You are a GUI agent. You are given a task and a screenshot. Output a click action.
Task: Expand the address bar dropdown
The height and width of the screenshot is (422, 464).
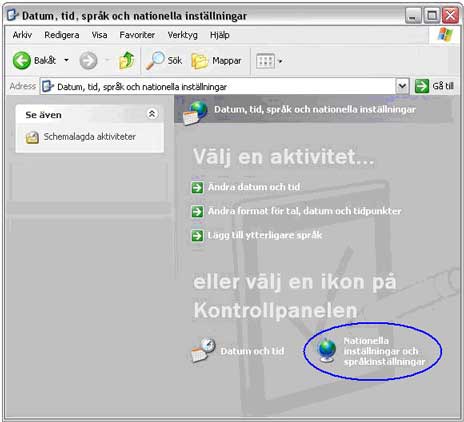tap(402, 86)
